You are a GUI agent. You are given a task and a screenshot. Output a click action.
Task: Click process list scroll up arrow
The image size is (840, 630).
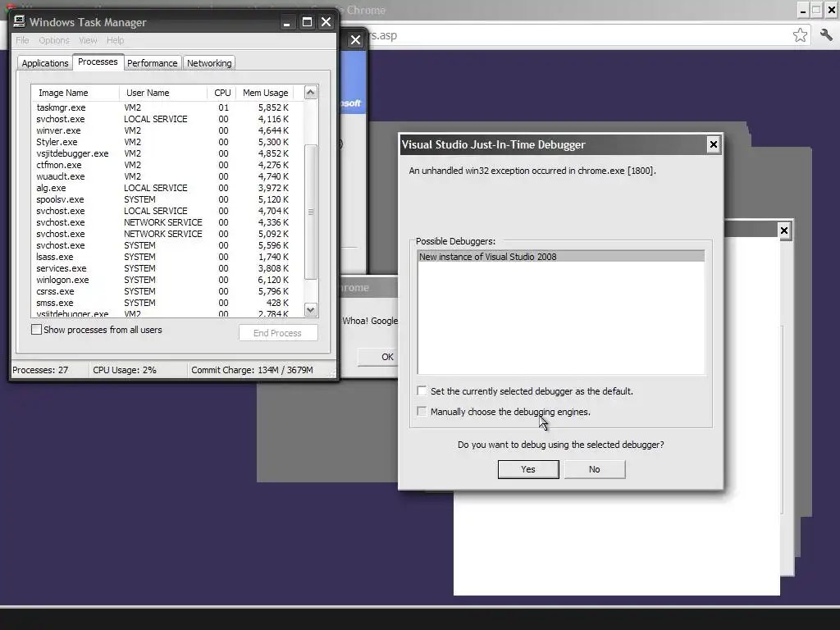[x=311, y=93]
